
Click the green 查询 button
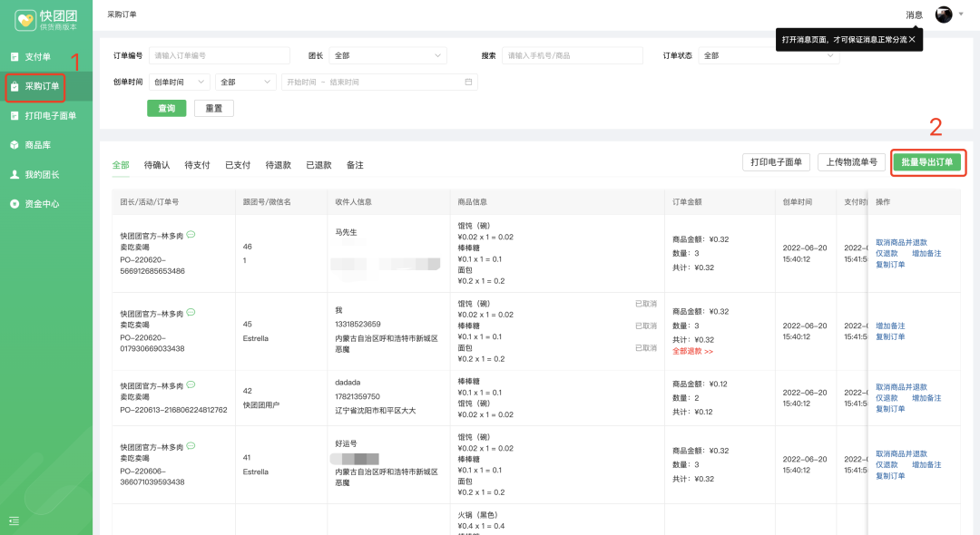166,108
